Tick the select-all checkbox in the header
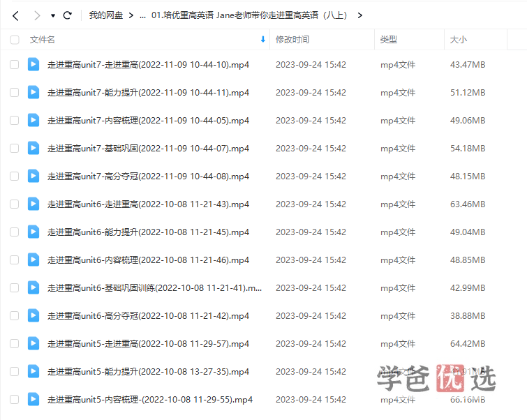This screenshot has height=420, width=527. [15, 40]
